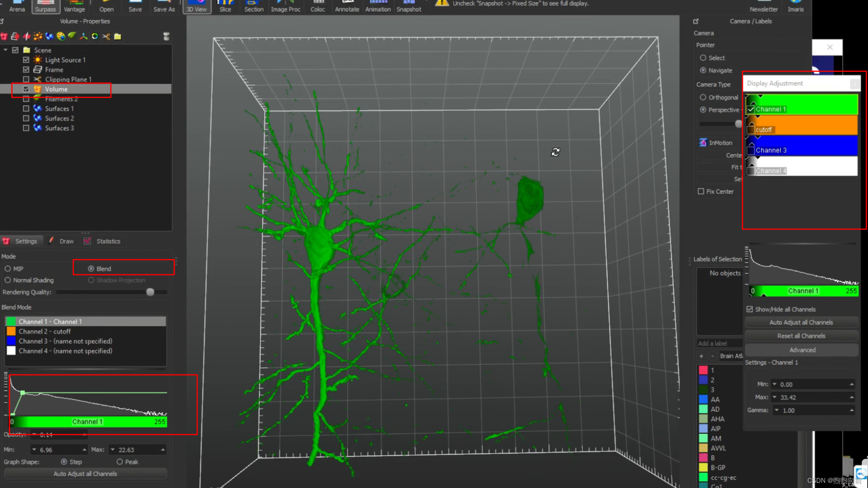Click the Reference Frame axes icon
This screenshot has height=488, width=868.
(84, 36)
